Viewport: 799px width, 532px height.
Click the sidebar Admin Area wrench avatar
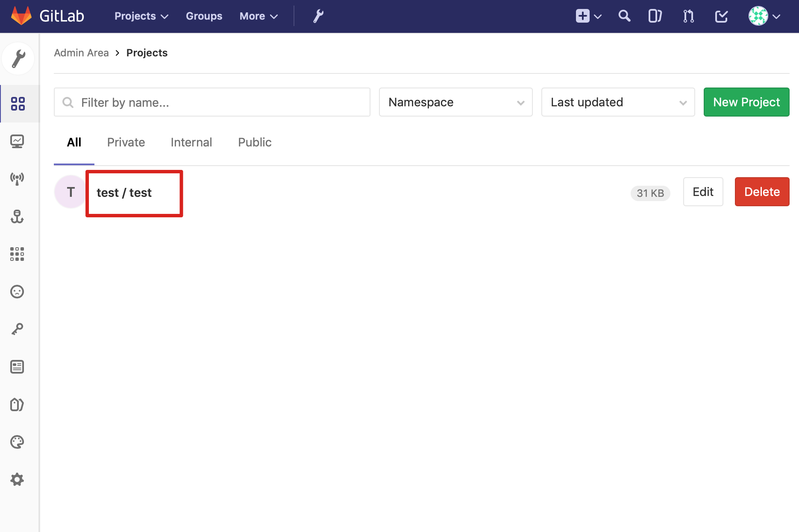pos(18,58)
